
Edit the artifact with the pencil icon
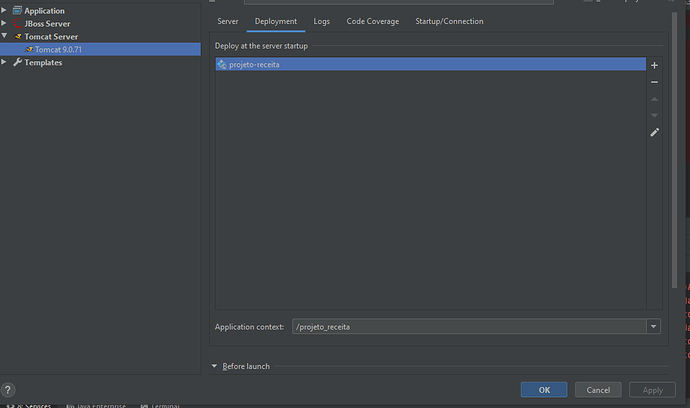[654, 132]
